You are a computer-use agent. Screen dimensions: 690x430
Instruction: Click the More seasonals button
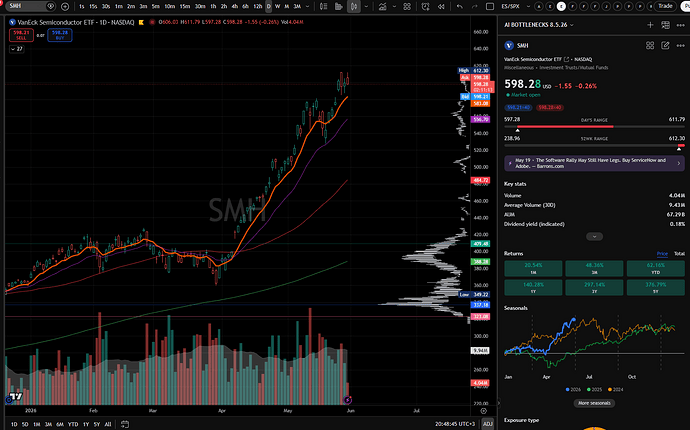594,403
